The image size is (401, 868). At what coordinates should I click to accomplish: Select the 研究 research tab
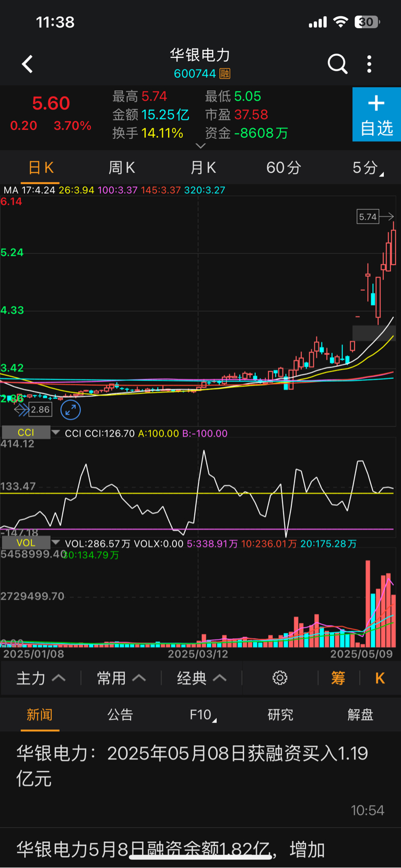click(280, 715)
